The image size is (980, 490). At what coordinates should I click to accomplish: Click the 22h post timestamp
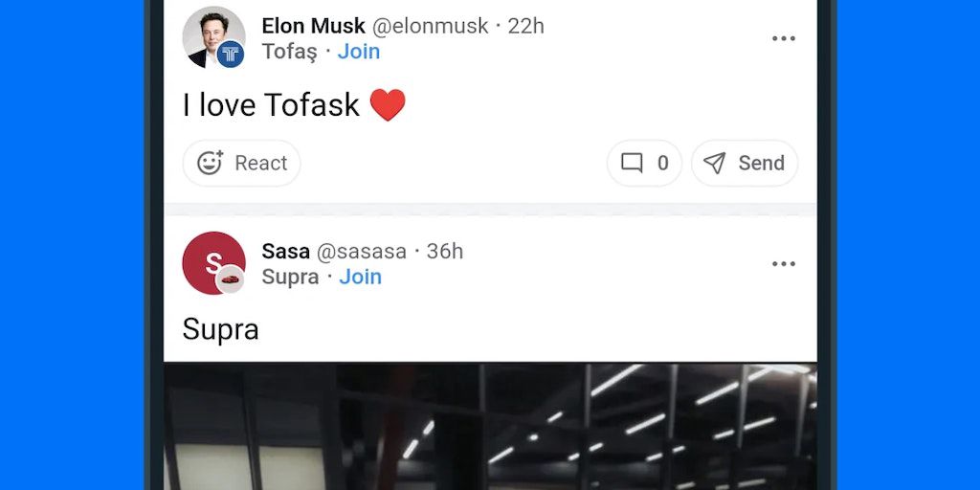pyautogui.click(x=525, y=26)
